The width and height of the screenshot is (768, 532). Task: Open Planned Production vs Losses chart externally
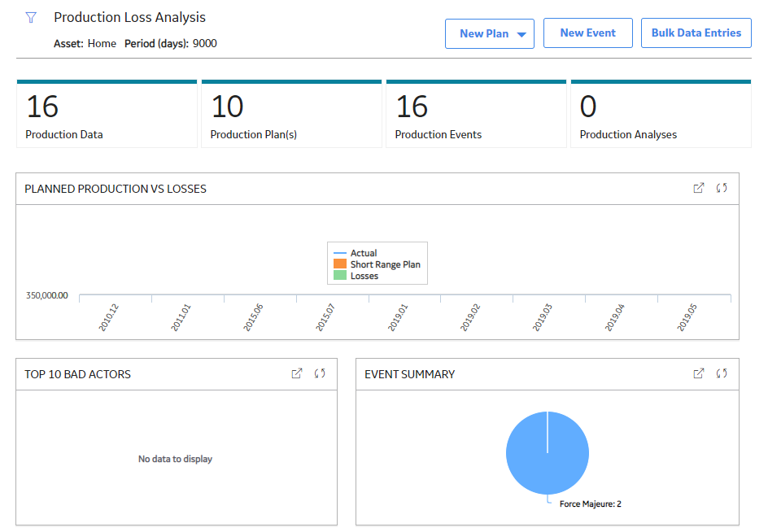[699, 188]
